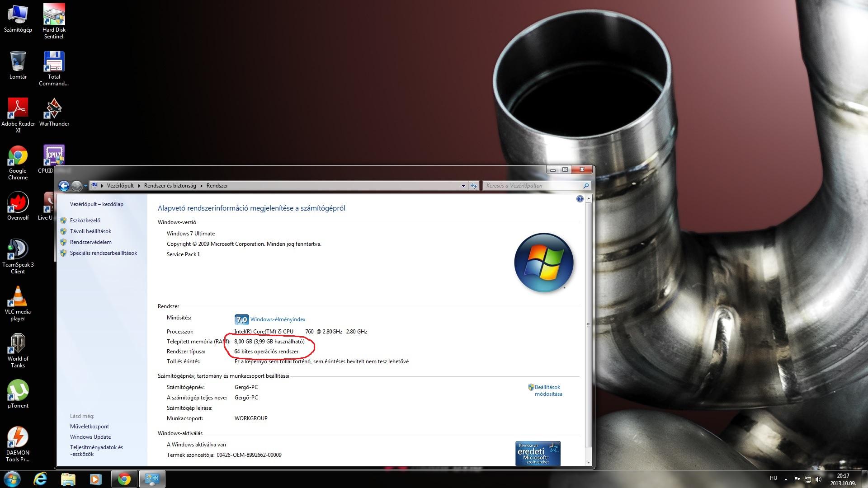Select the DAEMON Tools Pro desktop icon
868x488 pixels.
tap(18, 444)
